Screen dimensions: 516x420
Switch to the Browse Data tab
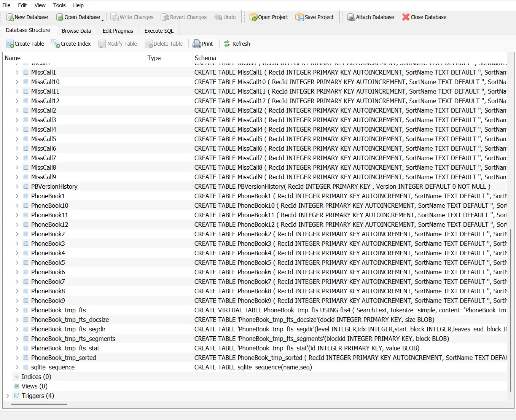tap(76, 31)
